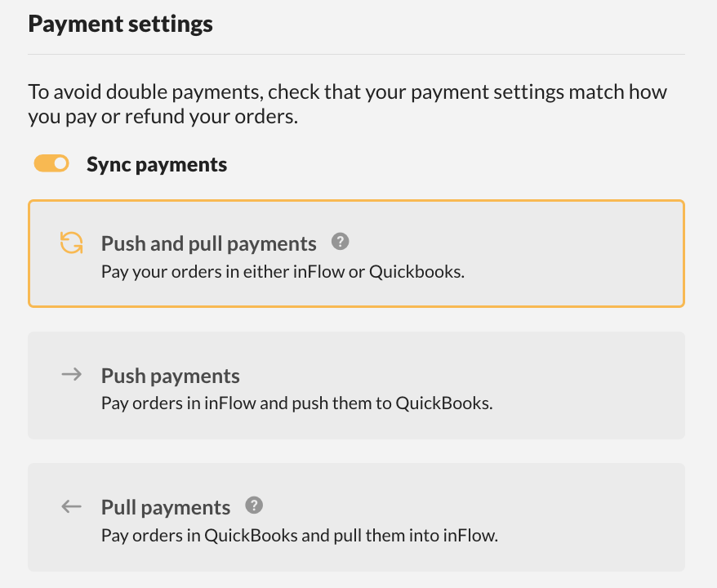Viewport: 717px width, 588px height.
Task: Click the question mark icon in highlighted card
Action: click(340, 241)
